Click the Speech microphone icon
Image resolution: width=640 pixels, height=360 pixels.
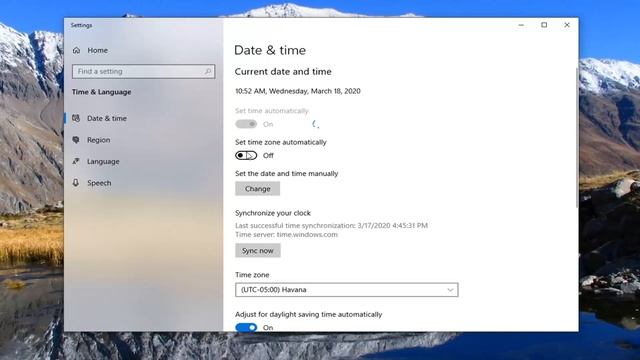pos(76,182)
